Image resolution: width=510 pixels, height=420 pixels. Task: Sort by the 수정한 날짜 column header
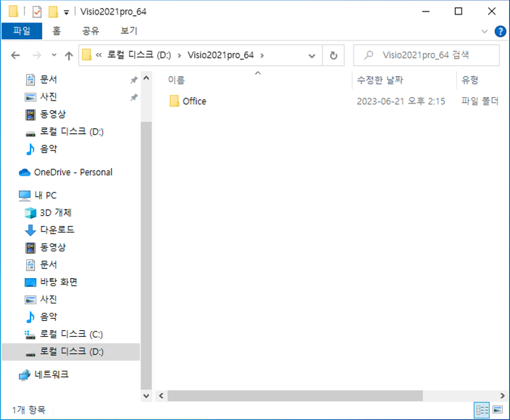[x=380, y=80]
